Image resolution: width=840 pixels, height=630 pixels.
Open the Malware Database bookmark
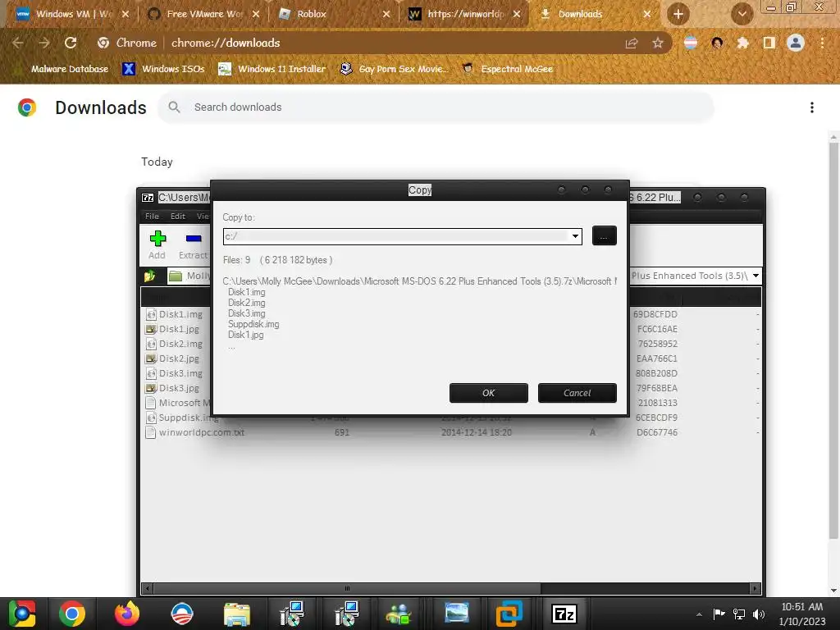(x=62, y=69)
